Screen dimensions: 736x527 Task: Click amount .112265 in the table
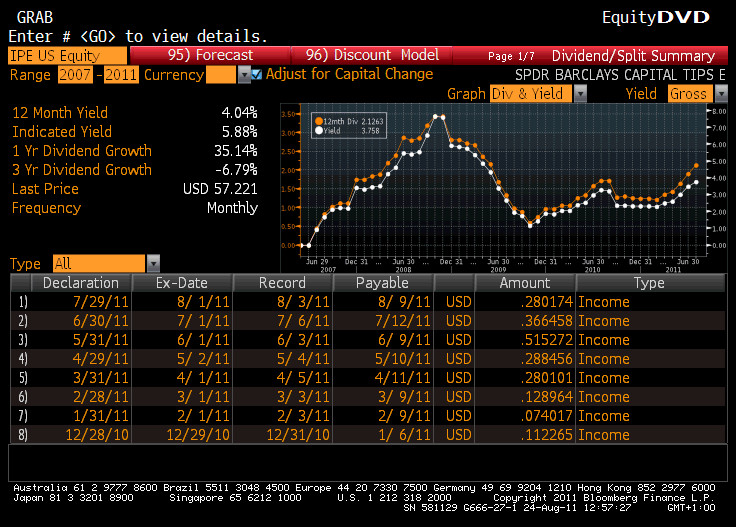click(x=547, y=435)
